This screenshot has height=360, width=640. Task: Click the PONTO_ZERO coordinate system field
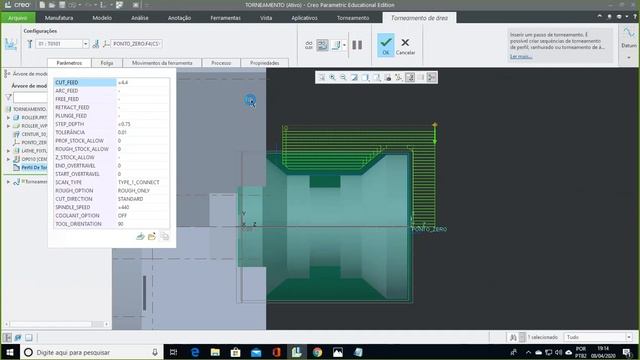[x=136, y=44]
